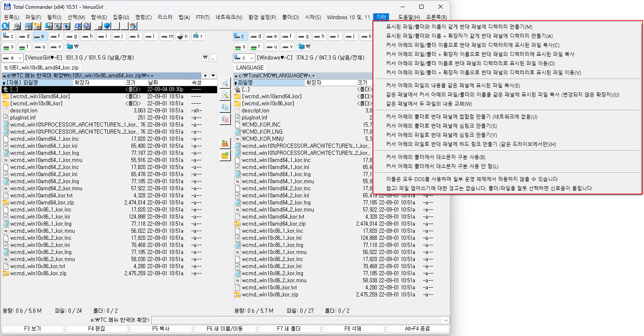Click the folder-with-clock toolbar icon
Image resolution: width=644 pixels, height=336 pixels.
click(37, 26)
